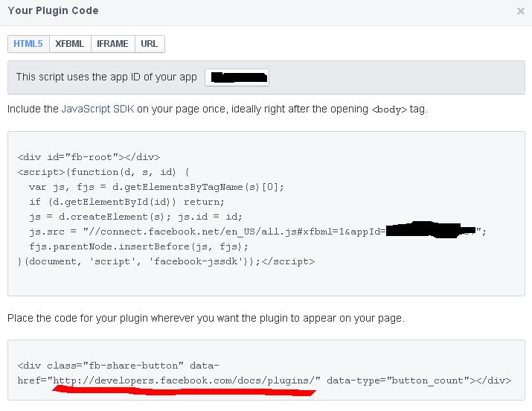Open the app ID selector field
This screenshot has width=532, height=411.
(237, 77)
